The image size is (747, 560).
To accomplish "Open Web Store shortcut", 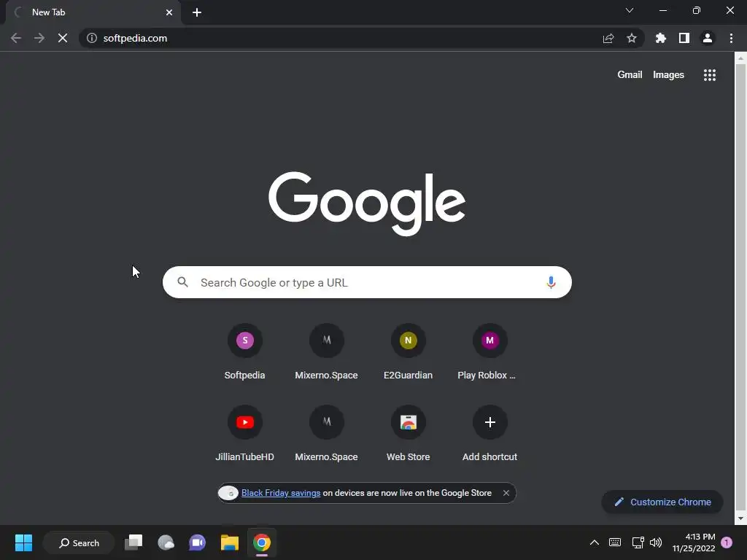I will [x=409, y=434].
